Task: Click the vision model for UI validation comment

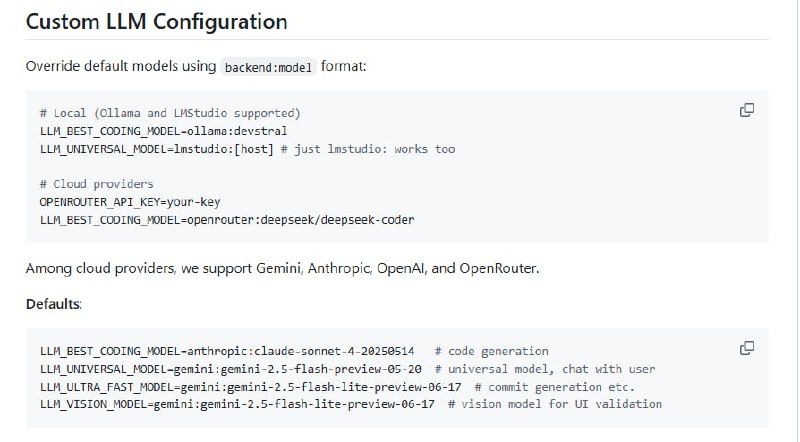Action: [555, 404]
